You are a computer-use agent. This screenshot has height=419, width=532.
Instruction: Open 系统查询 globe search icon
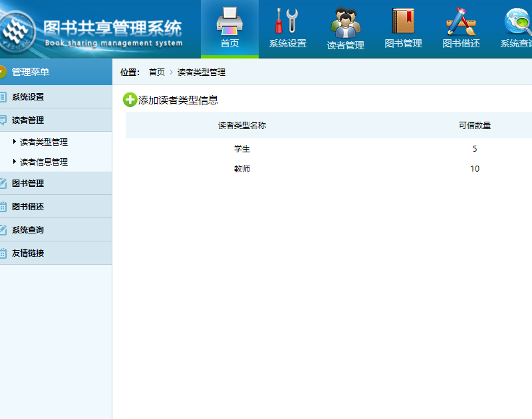point(517,21)
